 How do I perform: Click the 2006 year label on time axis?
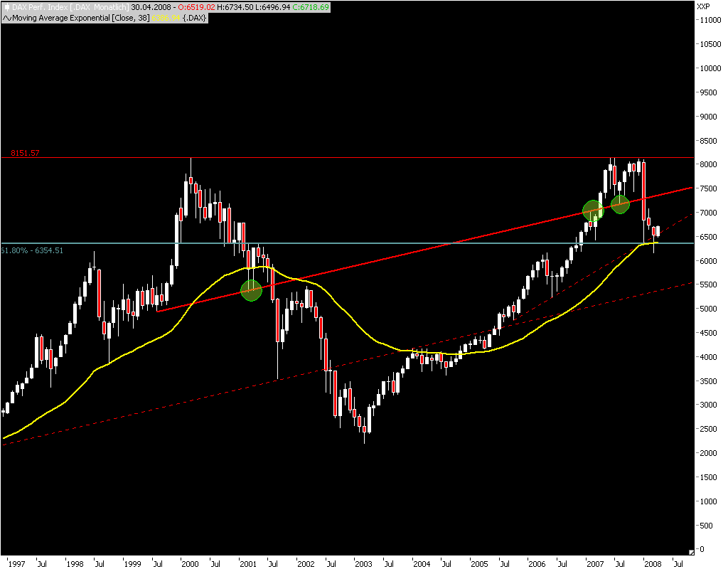coord(537,564)
